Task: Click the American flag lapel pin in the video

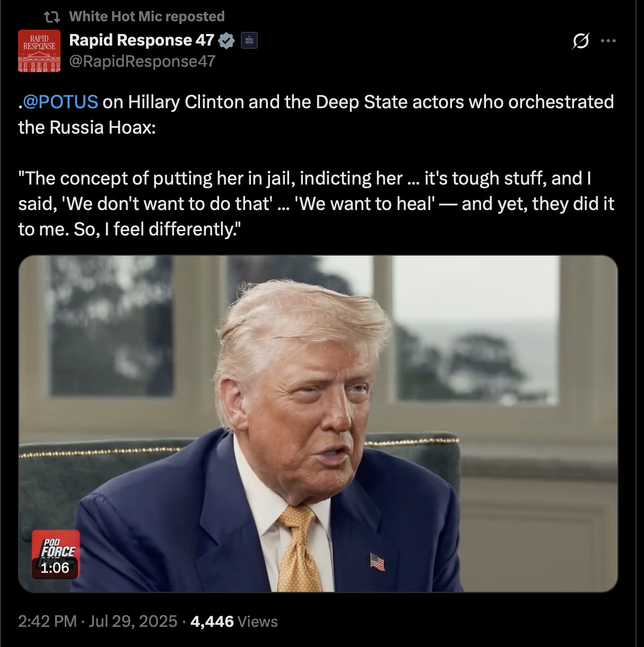Action: [377, 562]
